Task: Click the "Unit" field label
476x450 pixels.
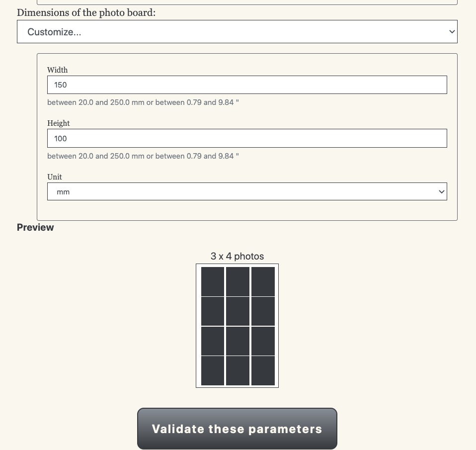Action: (55, 177)
